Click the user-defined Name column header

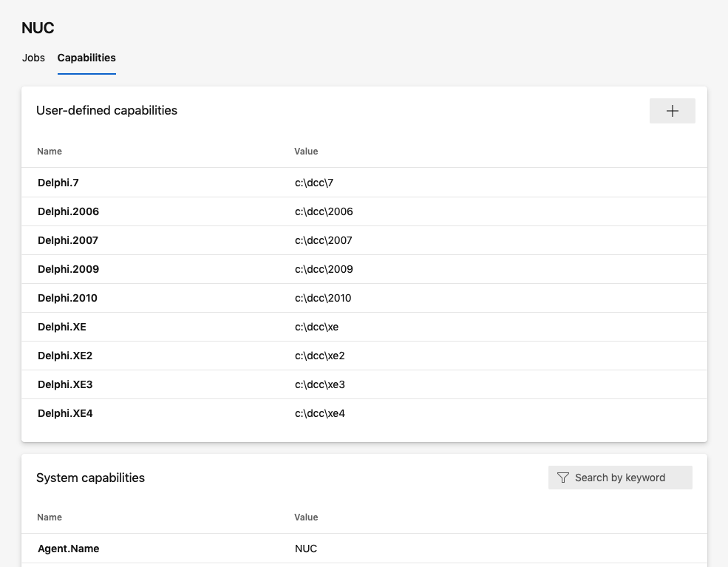(x=50, y=152)
